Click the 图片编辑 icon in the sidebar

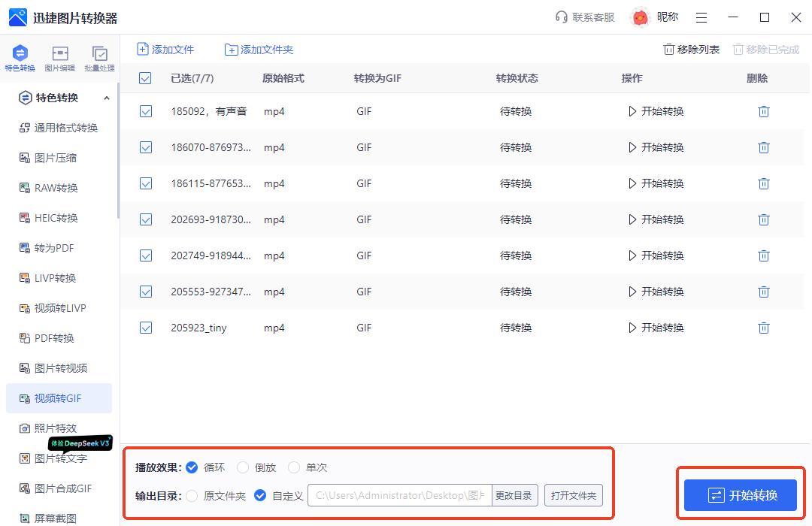coord(59,54)
